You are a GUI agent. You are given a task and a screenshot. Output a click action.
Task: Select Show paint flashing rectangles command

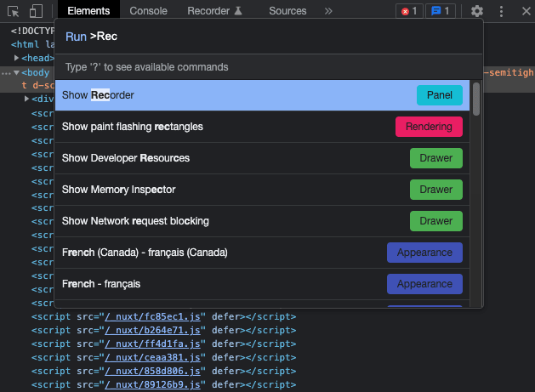point(262,127)
